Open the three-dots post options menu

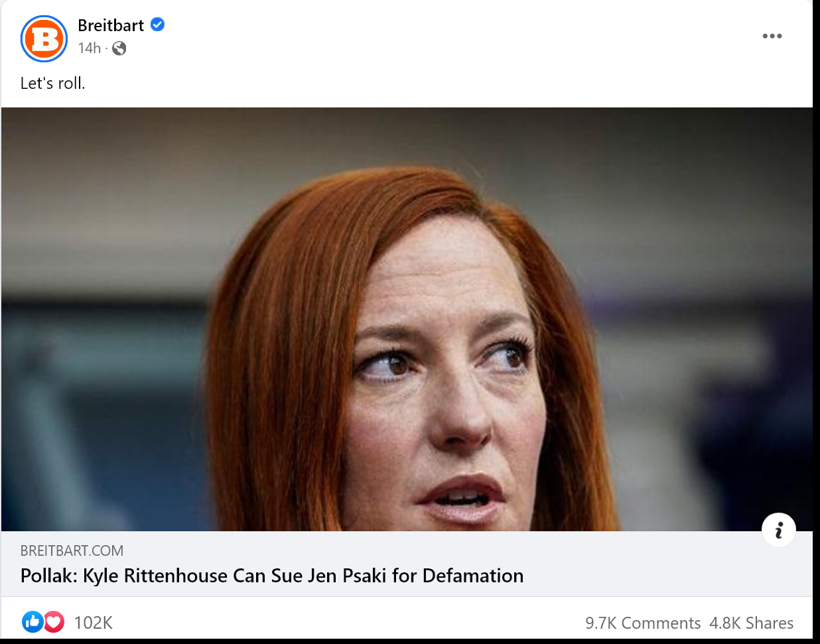772,36
